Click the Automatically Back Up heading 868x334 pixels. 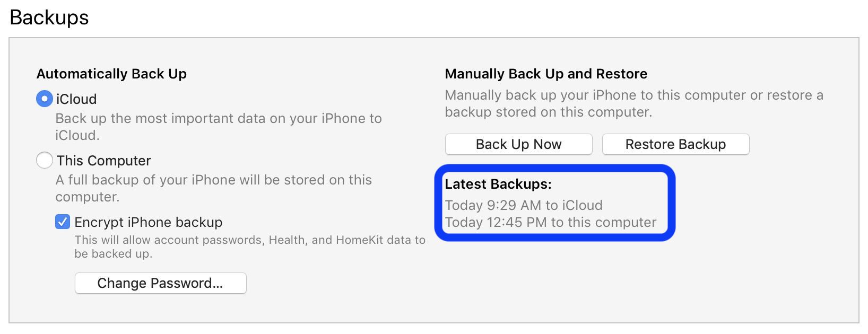tap(111, 74)
